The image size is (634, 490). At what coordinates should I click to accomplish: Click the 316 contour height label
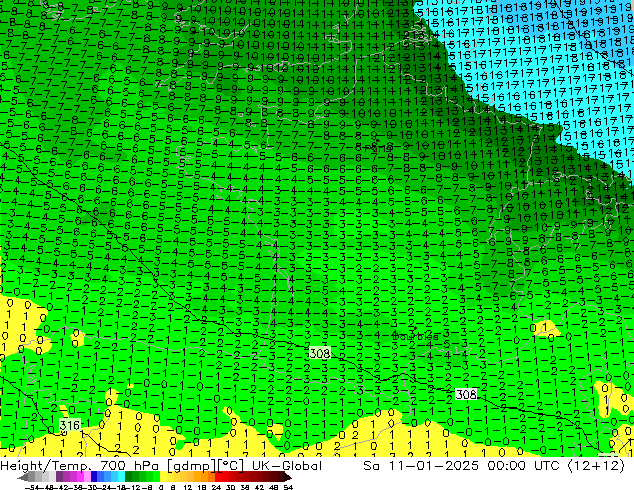(70, 425)
